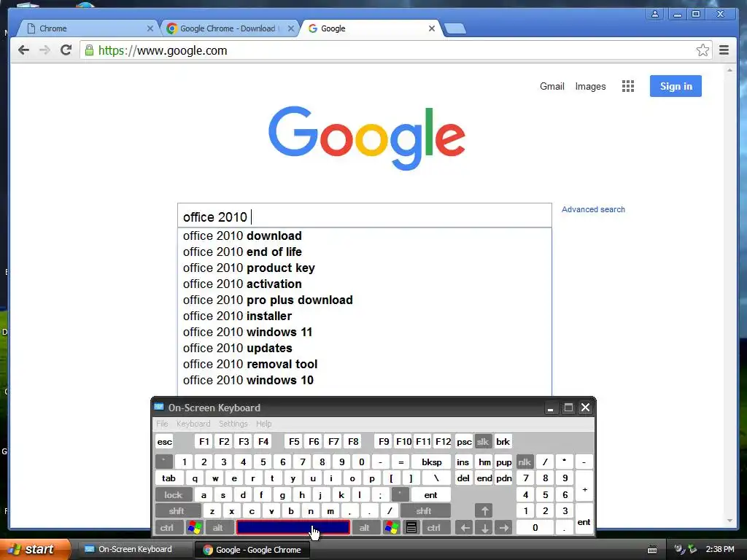Click the bksp key on On-Screen Keyboard
The height and width of the screenshot is (560, 747).
pos(432,462)
